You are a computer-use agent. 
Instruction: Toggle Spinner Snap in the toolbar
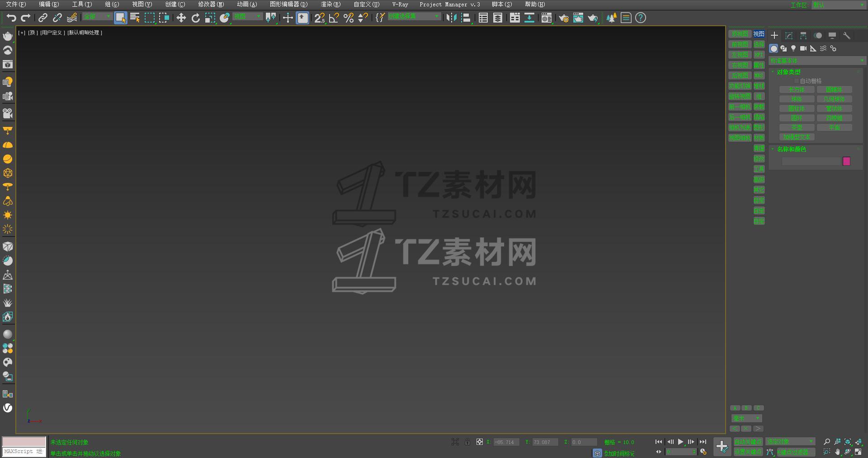coord(363,18)
